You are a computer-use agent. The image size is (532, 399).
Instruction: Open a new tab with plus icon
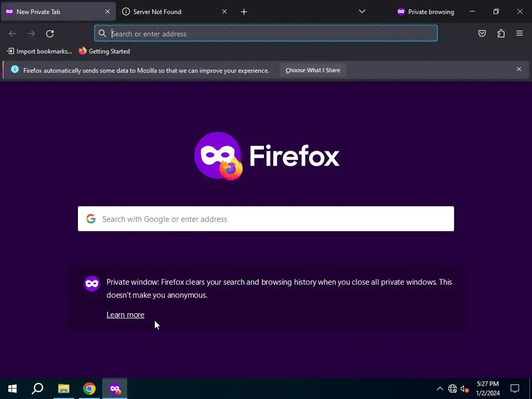tap(244, 12)
